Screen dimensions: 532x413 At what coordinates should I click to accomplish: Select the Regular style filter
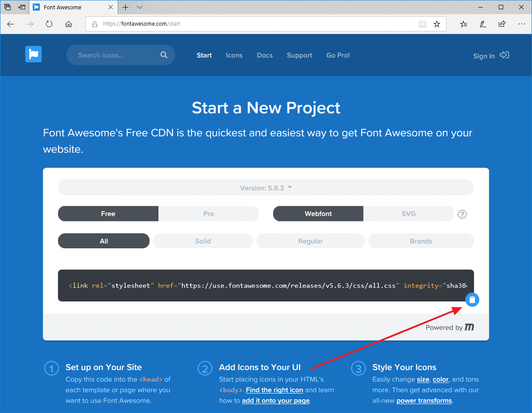click(310, 241)
